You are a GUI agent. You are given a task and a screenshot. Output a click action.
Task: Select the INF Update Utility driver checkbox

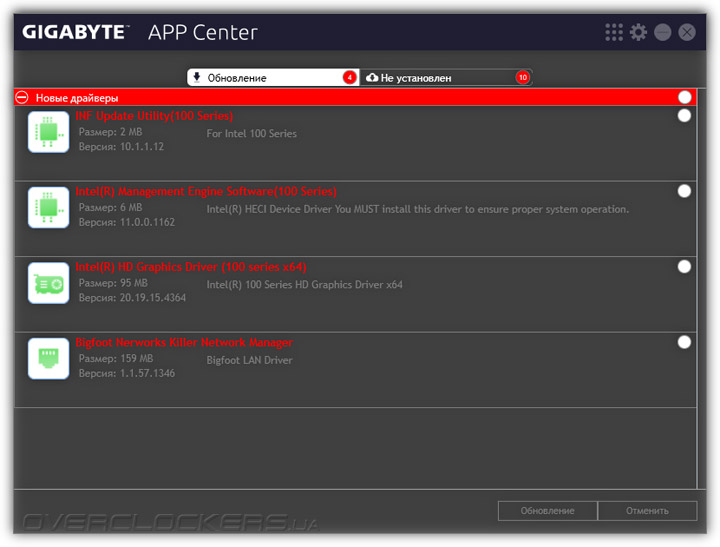pos(684,116)
